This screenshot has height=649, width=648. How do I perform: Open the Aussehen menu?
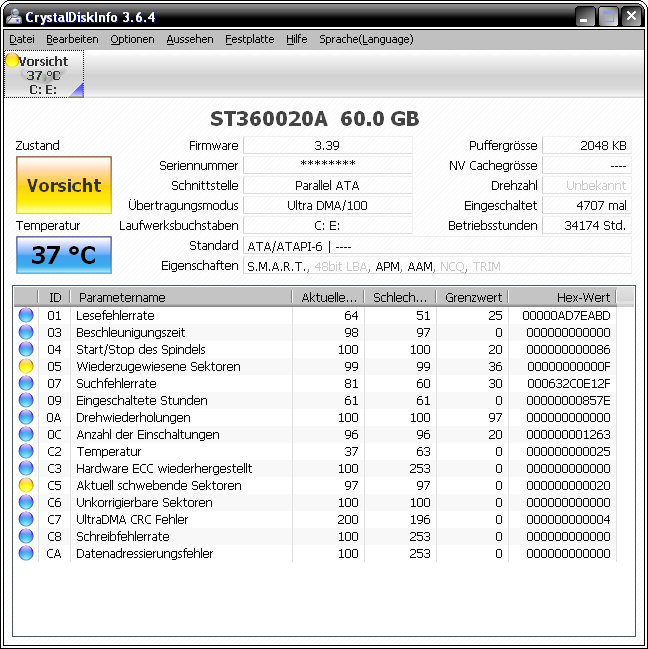click(190, 39)
